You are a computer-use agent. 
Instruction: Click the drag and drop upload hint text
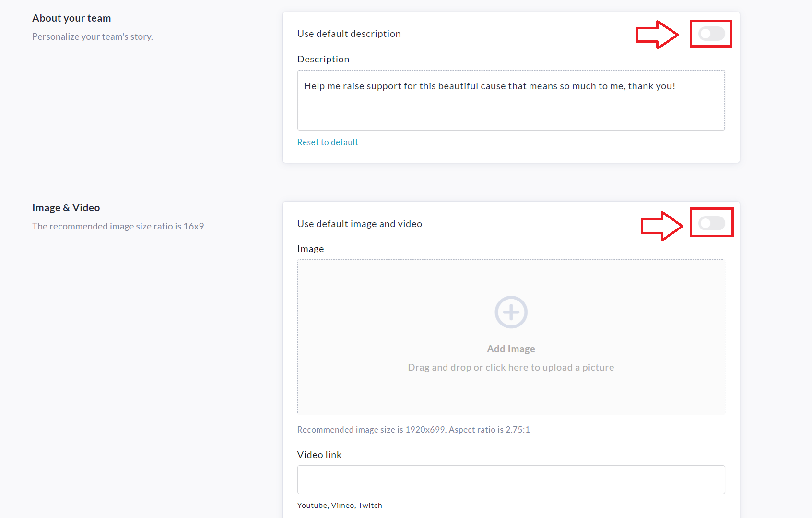coord(511,367)
